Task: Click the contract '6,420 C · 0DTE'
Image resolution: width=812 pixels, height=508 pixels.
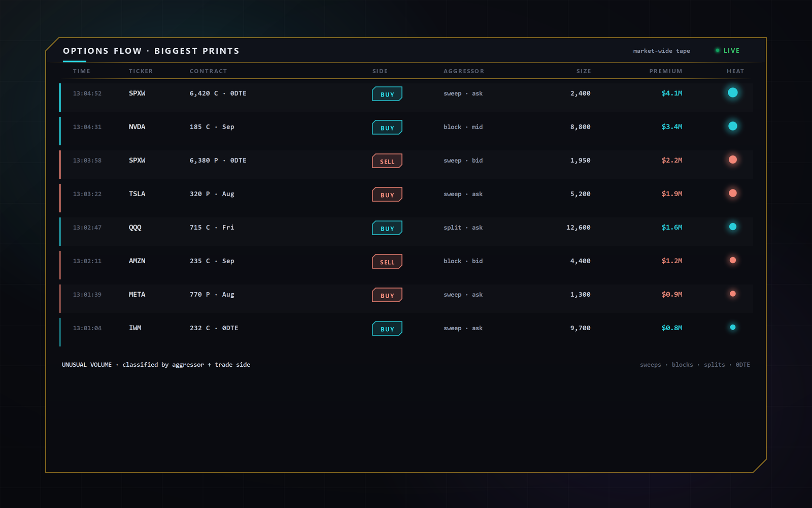Action: [x=218, y=93]
